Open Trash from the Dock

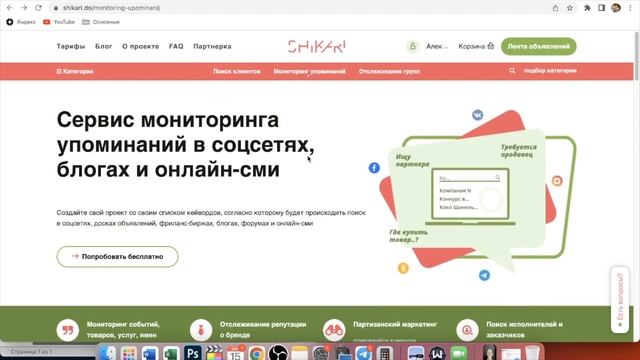click(532, 352)
